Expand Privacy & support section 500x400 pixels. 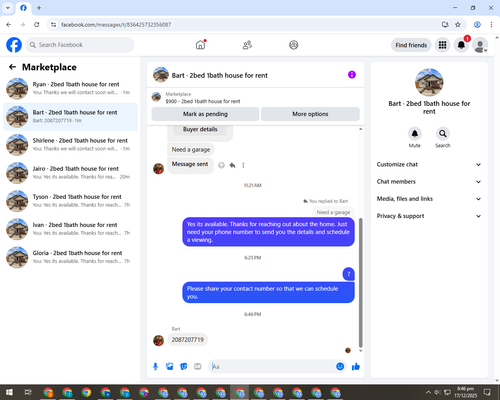429,216
